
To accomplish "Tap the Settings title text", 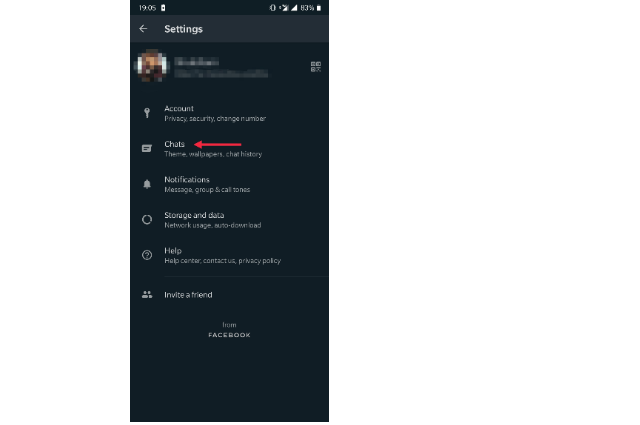I will pyautogui.click(x=183, y=29).
